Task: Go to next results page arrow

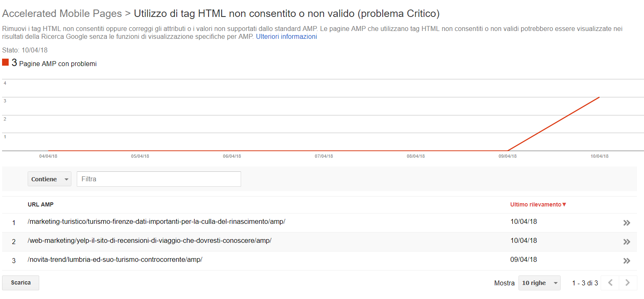Action: click(627, 283)
